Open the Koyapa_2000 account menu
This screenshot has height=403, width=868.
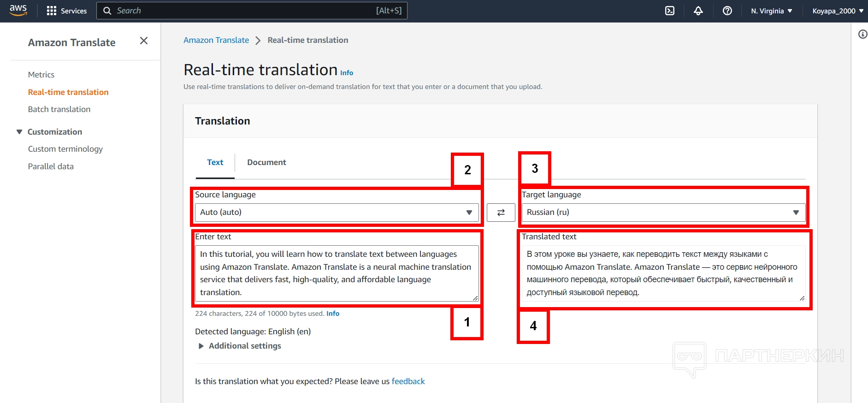tap(838, 11)
